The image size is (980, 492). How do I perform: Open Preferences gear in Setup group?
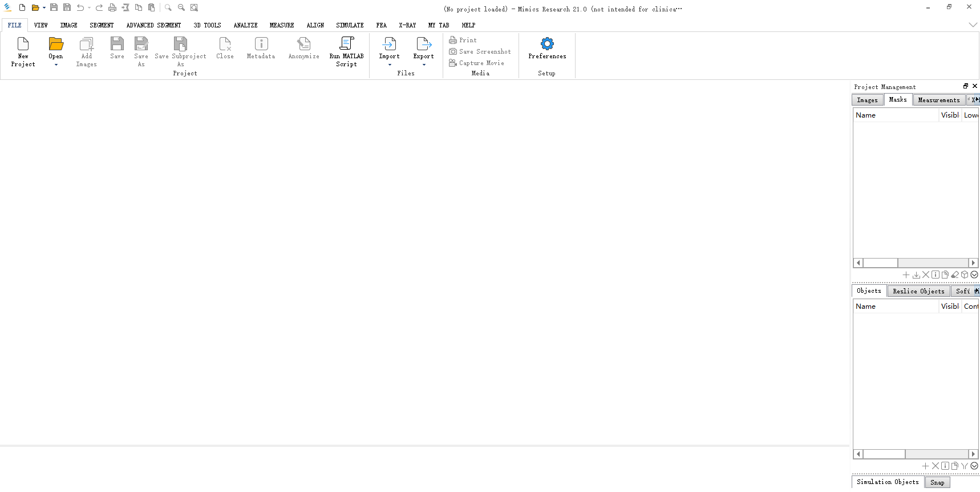546,45
